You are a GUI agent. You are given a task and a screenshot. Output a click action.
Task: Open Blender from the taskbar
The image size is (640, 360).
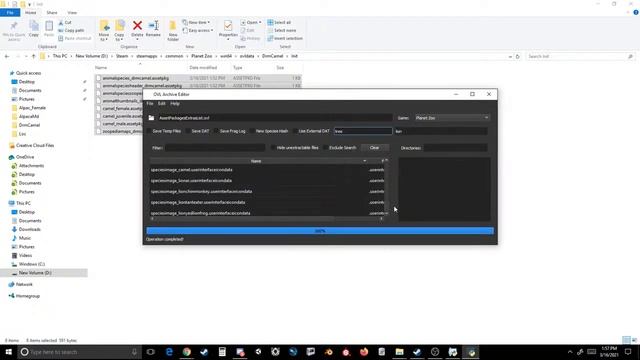(329, 352)
